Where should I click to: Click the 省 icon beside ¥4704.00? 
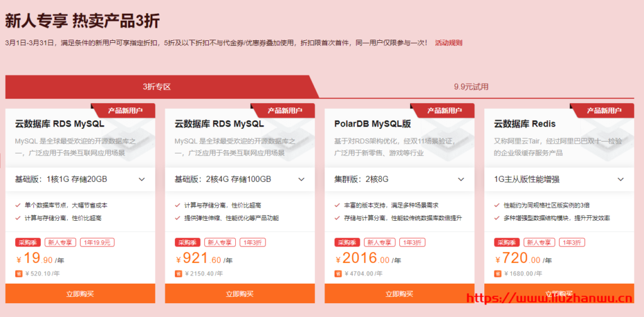click(338, 274)
